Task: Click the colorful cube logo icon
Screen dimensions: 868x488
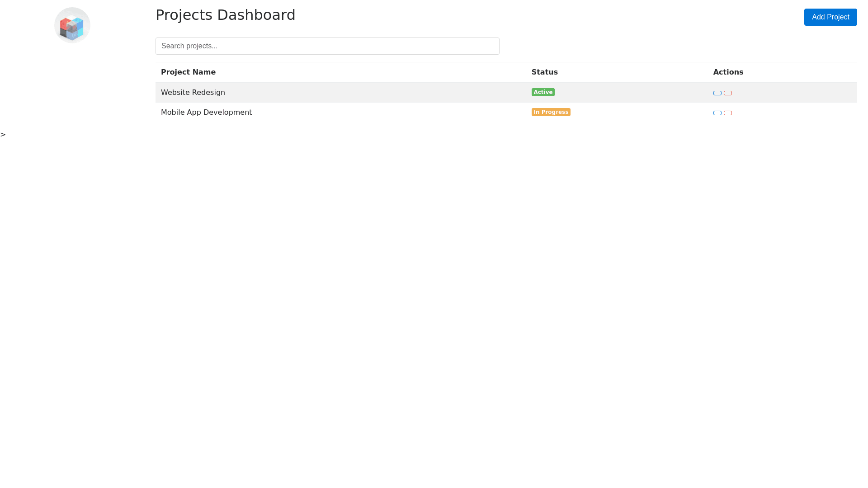Action: pos(72,28)
